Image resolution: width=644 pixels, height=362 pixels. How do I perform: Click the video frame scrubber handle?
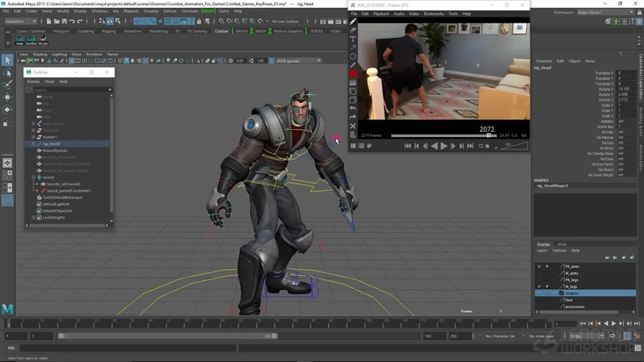pyautogui.click(x=489, y=135)
